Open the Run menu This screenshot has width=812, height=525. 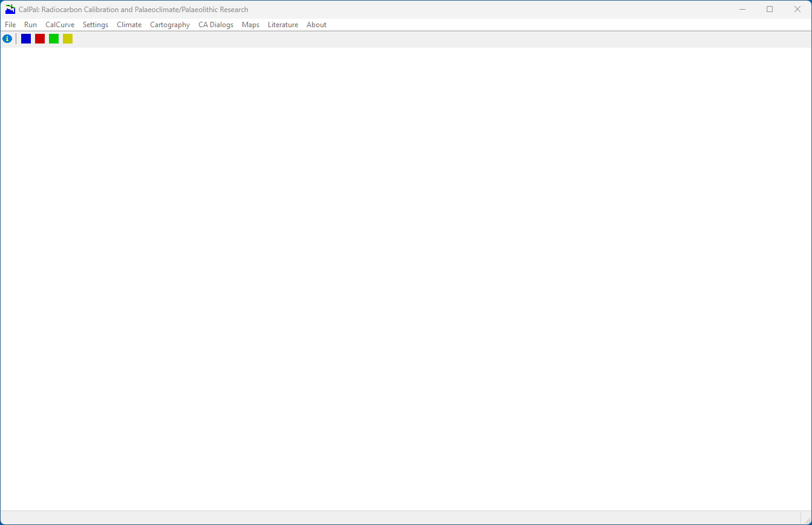[x=30, y=25]
